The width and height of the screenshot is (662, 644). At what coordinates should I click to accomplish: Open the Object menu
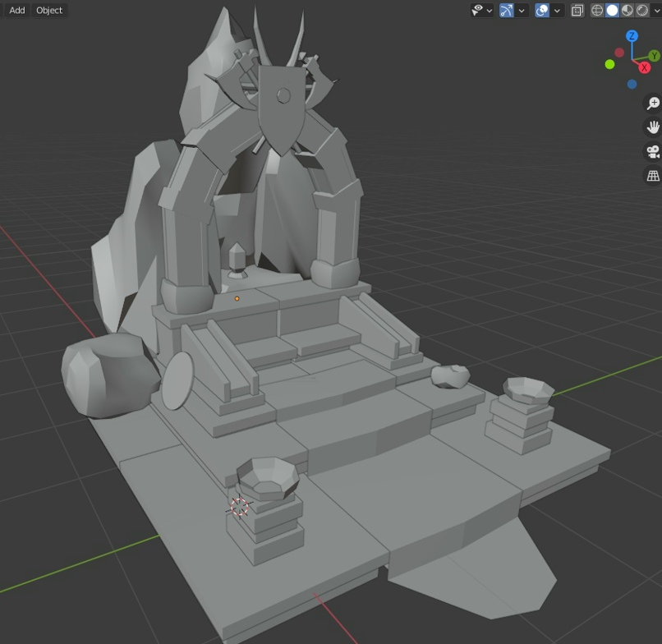coord(49,10)
